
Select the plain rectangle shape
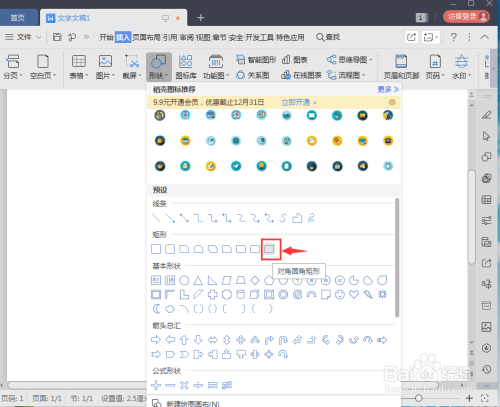coord(156,249)
